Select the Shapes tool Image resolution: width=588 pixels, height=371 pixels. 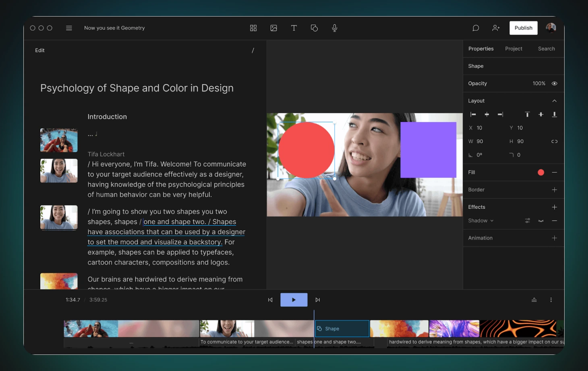click(314, 28)
